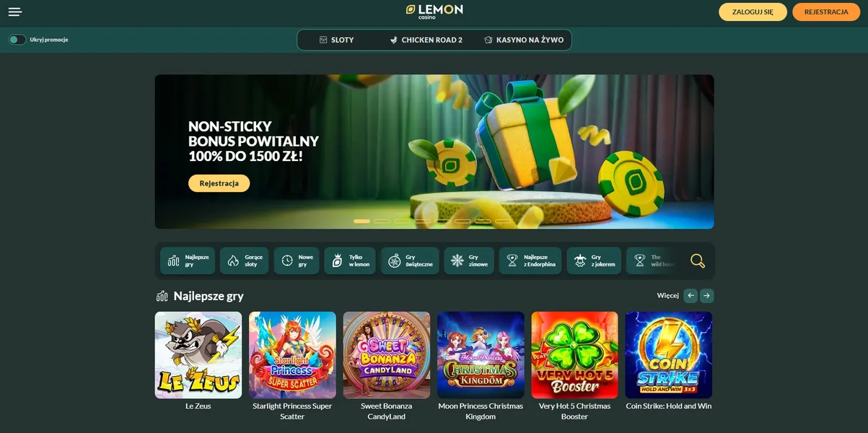Viewport: 868px width, 433px height.
Task: Expand the Więcej link for best games
Action: [667, 295]
